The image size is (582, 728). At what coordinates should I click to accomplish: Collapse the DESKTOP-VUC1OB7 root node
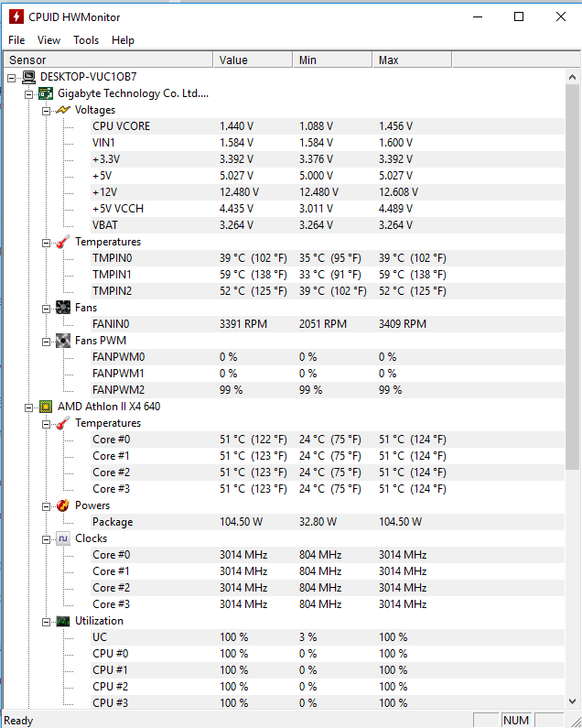11,77
